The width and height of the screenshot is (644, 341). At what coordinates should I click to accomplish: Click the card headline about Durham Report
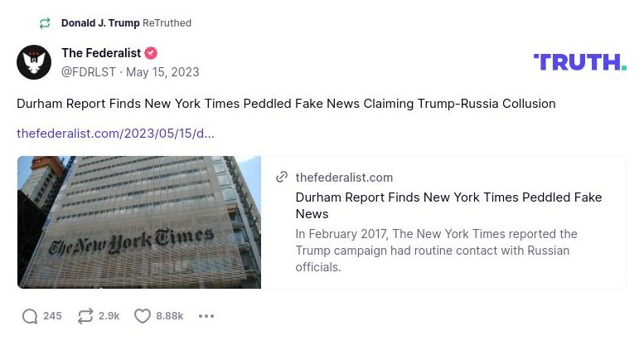pos(448,205)
